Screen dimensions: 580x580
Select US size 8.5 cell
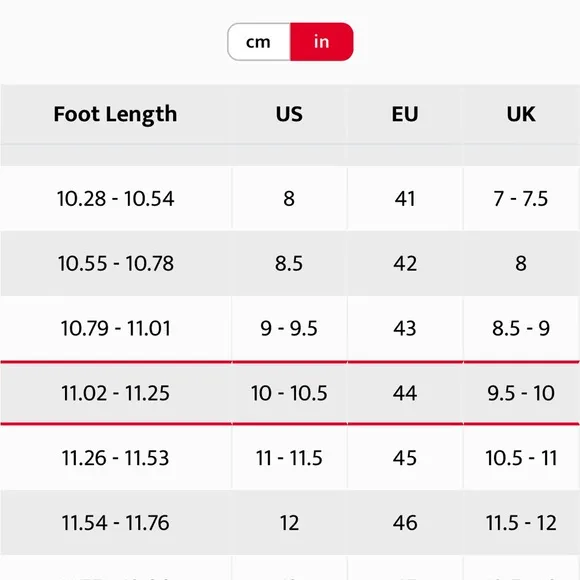pyautogui.click(x=289, y=263)
